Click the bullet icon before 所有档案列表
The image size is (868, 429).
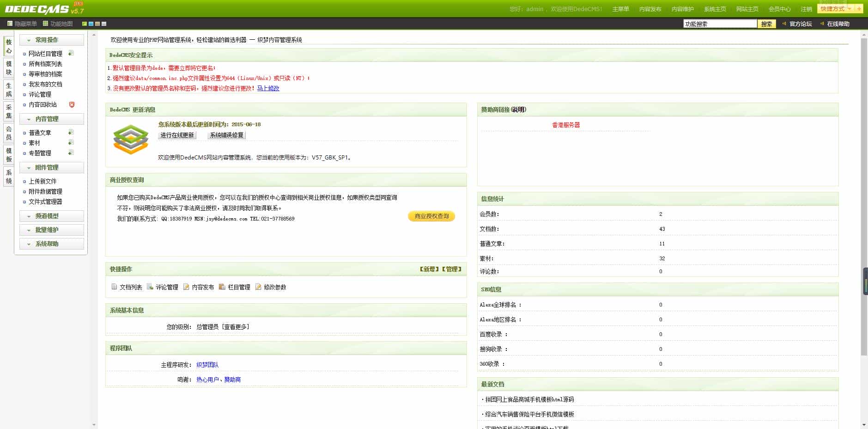pos(24,64)
